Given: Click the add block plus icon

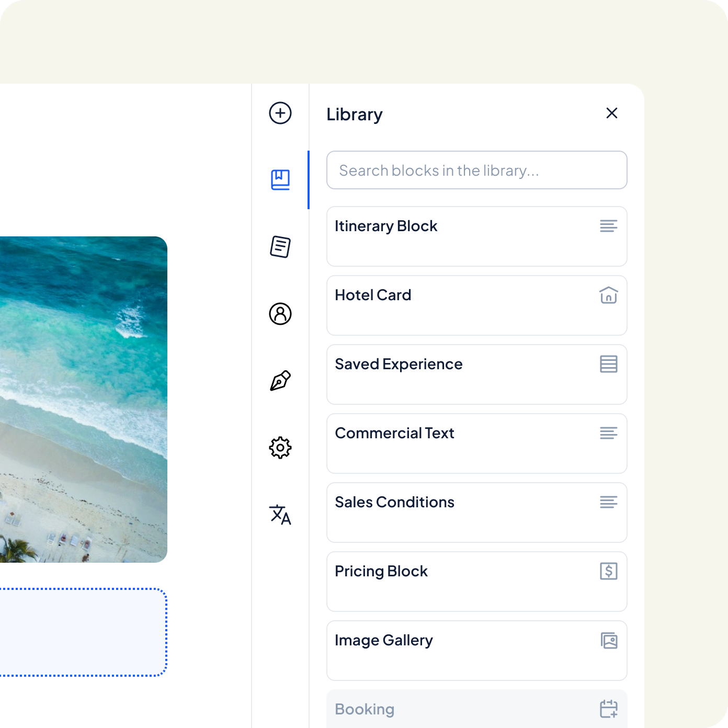Looking at the screenshot, I should [280, 113].
